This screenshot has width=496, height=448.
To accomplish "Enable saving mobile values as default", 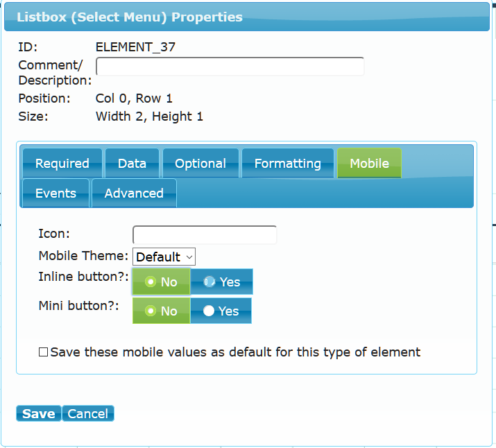I will [x=43, y=352].
